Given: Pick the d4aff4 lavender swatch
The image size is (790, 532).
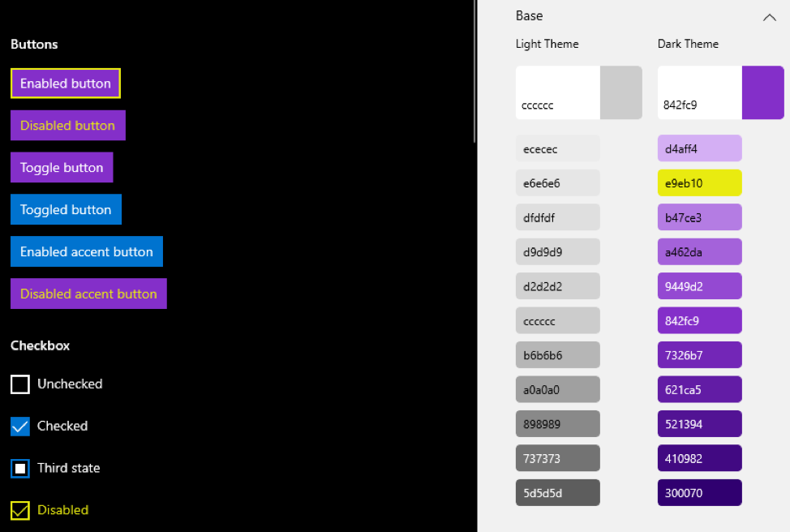Looking at the screenshot, I should tap(700, 148).
